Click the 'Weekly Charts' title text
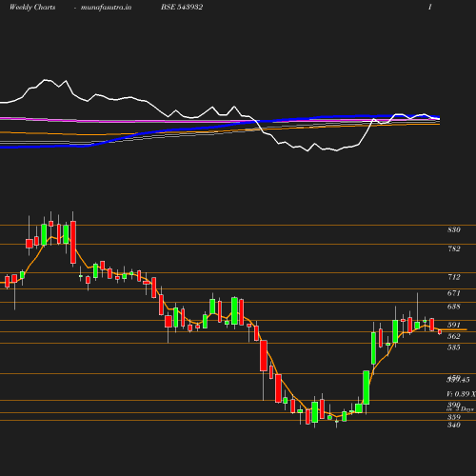The height and width of the screenshot is (476, 476). coord(32,7)
